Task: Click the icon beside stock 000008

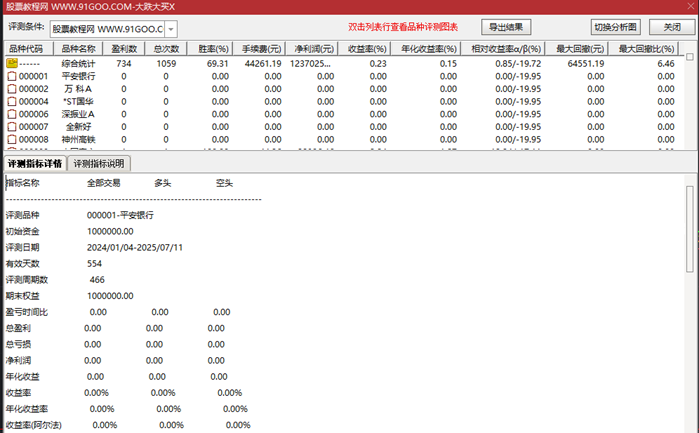Action: click(x=12, y=141)
